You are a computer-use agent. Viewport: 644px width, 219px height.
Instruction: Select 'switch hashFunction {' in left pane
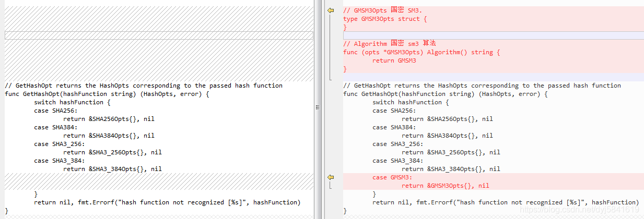tap(73, 102)
